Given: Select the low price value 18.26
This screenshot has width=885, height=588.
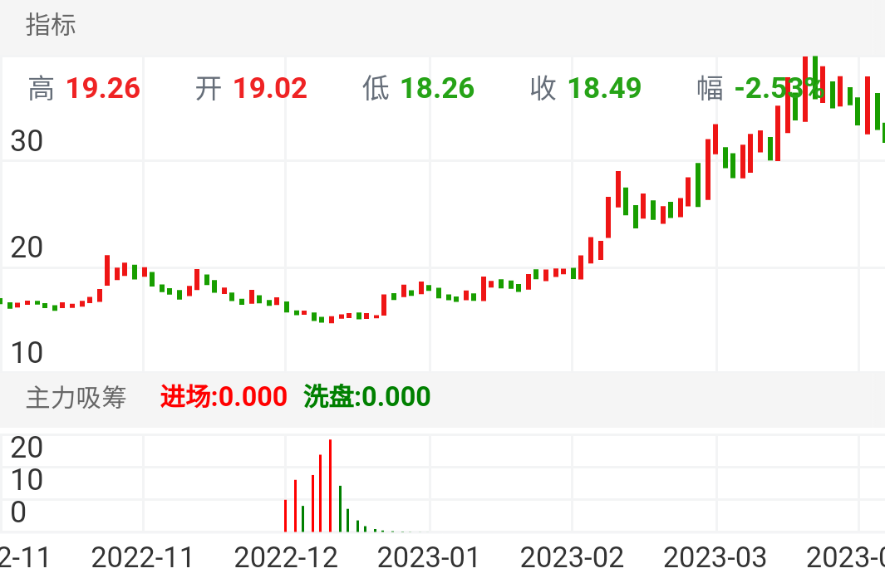Looking at the screenshot, I should coord(437,88).
